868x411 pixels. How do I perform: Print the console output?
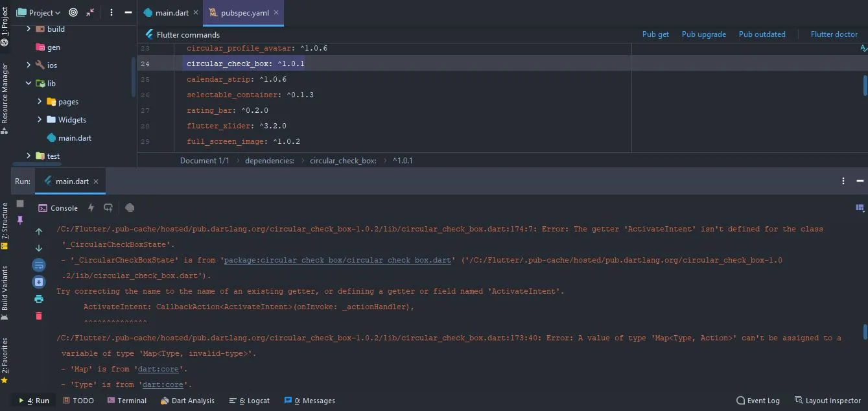click(39, 299)
